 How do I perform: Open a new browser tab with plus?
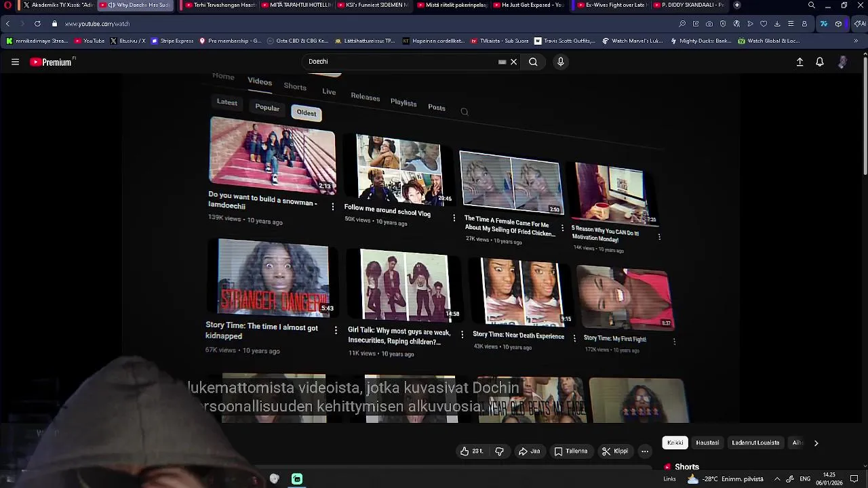(737, 5)
